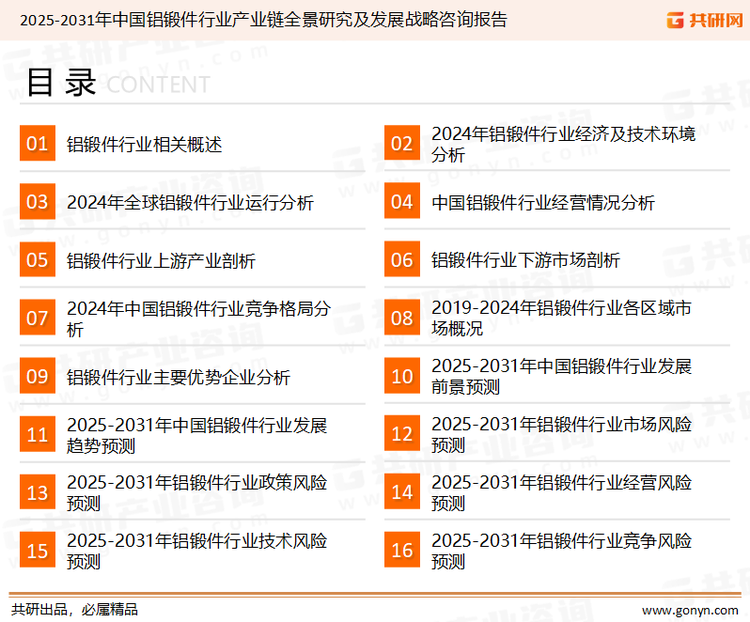Click the gray CONTENT label

(x=158, y=85)
